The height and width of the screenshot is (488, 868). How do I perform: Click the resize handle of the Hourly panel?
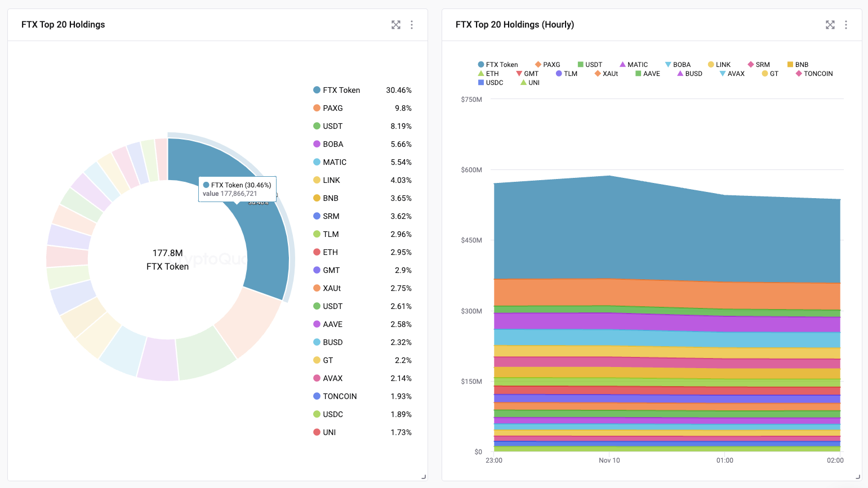tap(858, 477)
